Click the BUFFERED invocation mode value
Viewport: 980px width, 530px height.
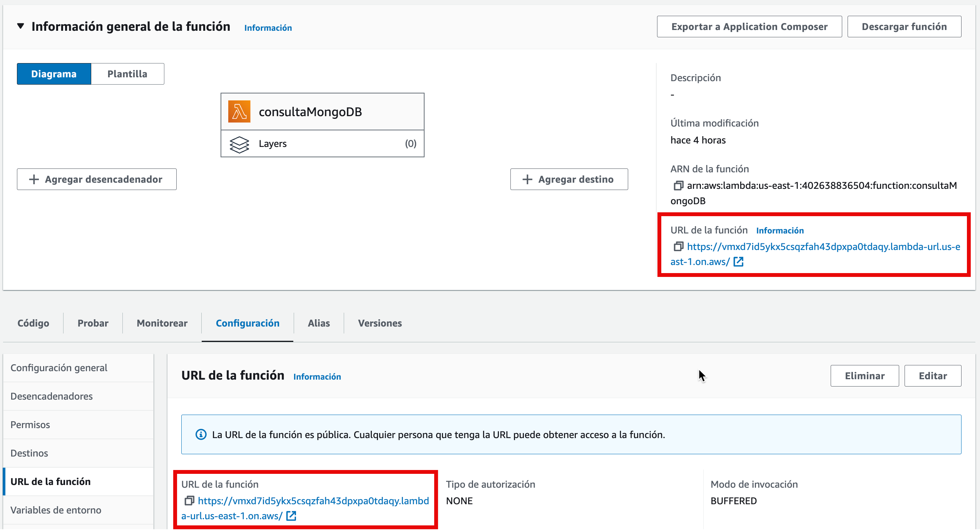click(x=733, y=501)
